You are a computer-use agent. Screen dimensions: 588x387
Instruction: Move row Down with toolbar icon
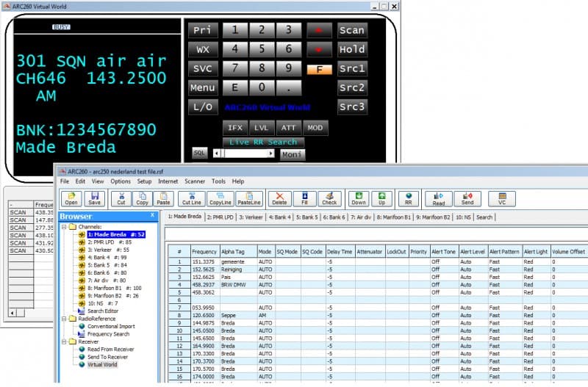(x=359, y=198)
